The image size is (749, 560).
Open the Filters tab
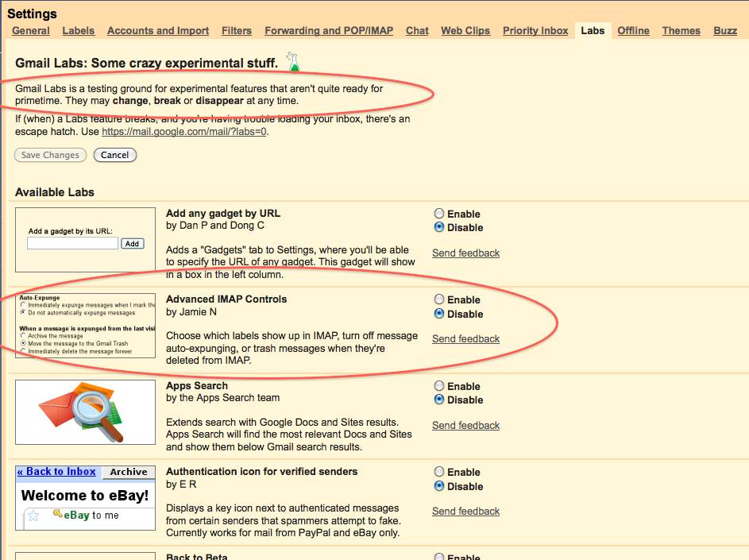pos(237,30)
